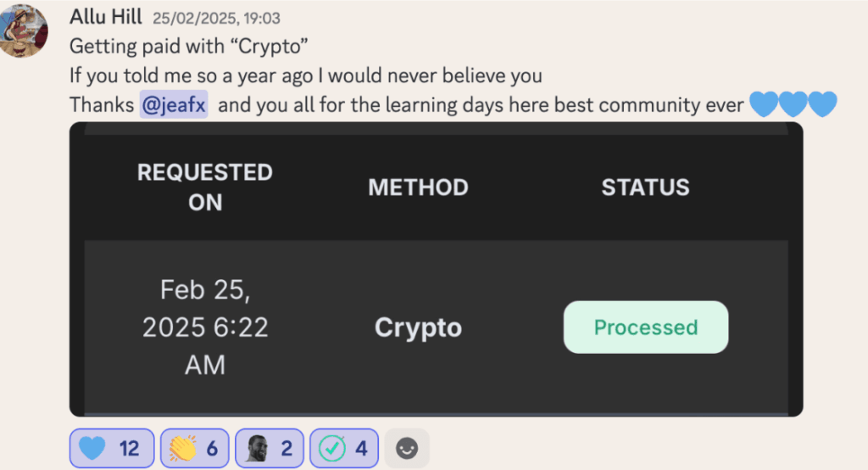868x470 pixels.
Task: Click the green Processed status badge
Action: [645, 327]
